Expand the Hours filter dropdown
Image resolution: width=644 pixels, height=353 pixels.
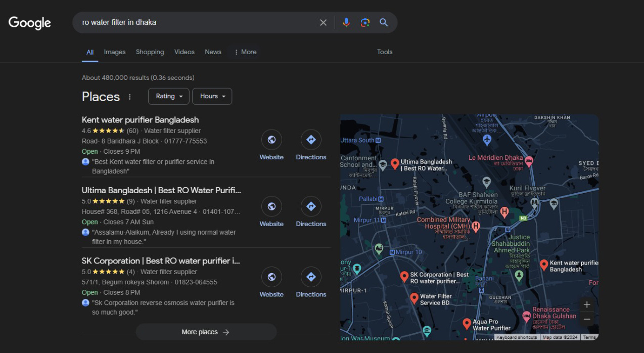pos(212,96)
